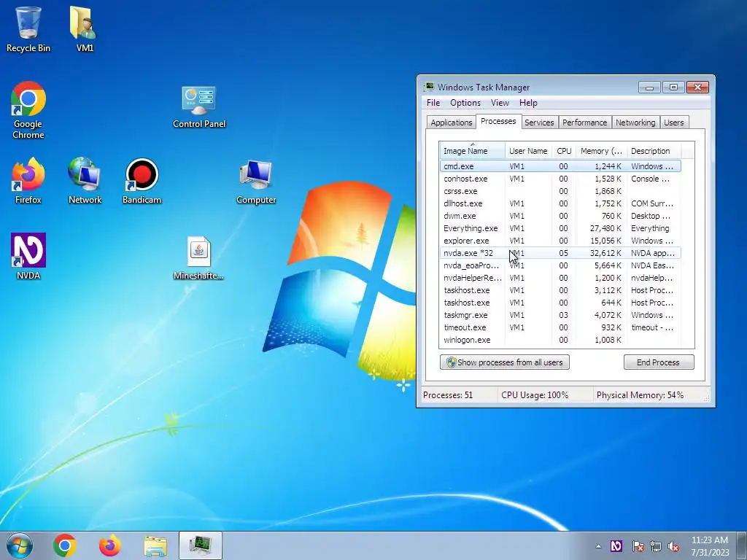Launch Firefox from the taskbar
Image resolution: width=747 pixels, height=560 pixels.
(x=110, y=545)
